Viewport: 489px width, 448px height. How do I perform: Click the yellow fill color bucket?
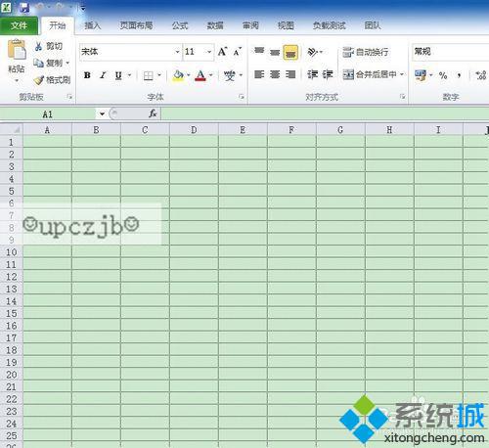pos(178,75)
